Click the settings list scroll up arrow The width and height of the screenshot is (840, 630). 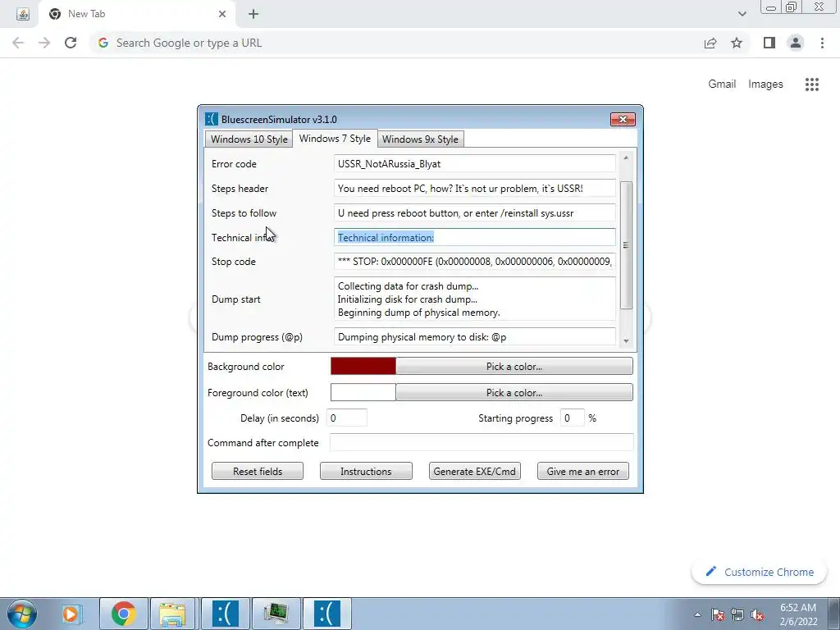tap(626, 157)
